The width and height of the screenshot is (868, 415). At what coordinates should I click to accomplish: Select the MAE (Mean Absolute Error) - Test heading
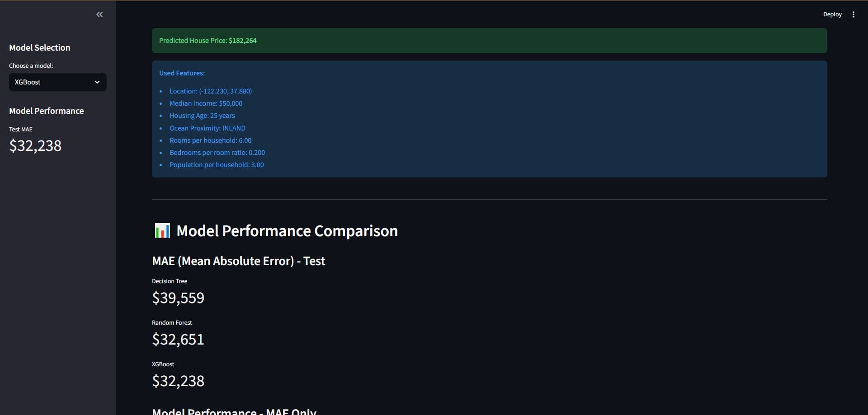238,261
